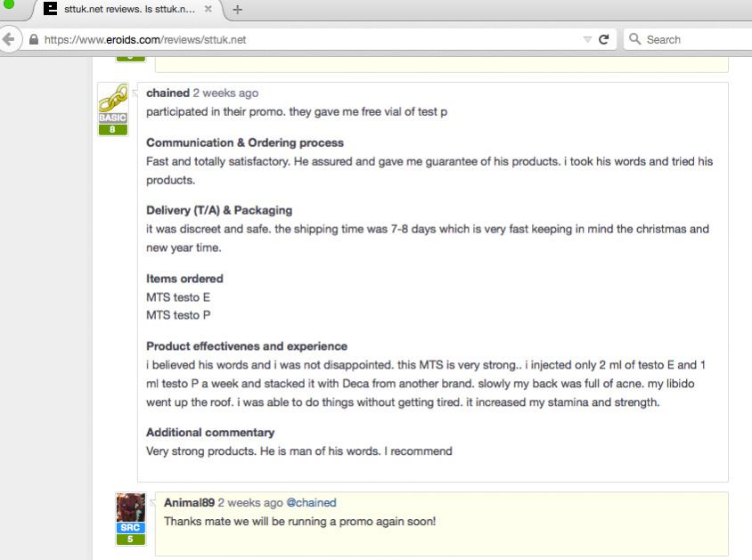Open chained username profile link
This screenshot has width=752, height=560.
(168, 93)
